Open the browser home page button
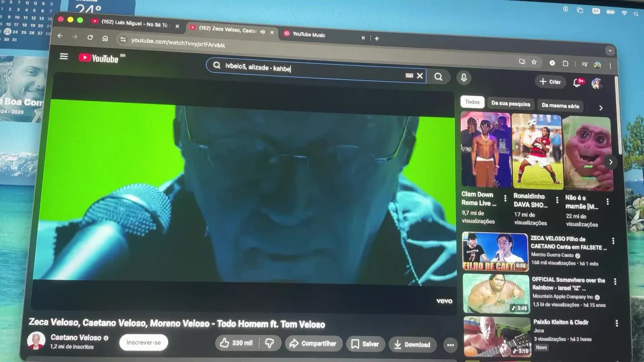644x362 pixels. [105, 38]
